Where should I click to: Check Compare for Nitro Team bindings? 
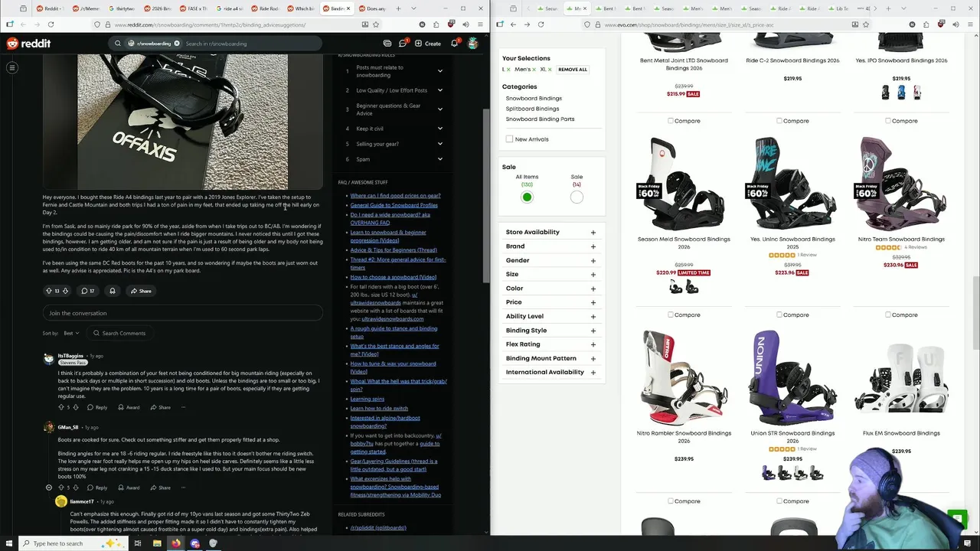(888, 315)
